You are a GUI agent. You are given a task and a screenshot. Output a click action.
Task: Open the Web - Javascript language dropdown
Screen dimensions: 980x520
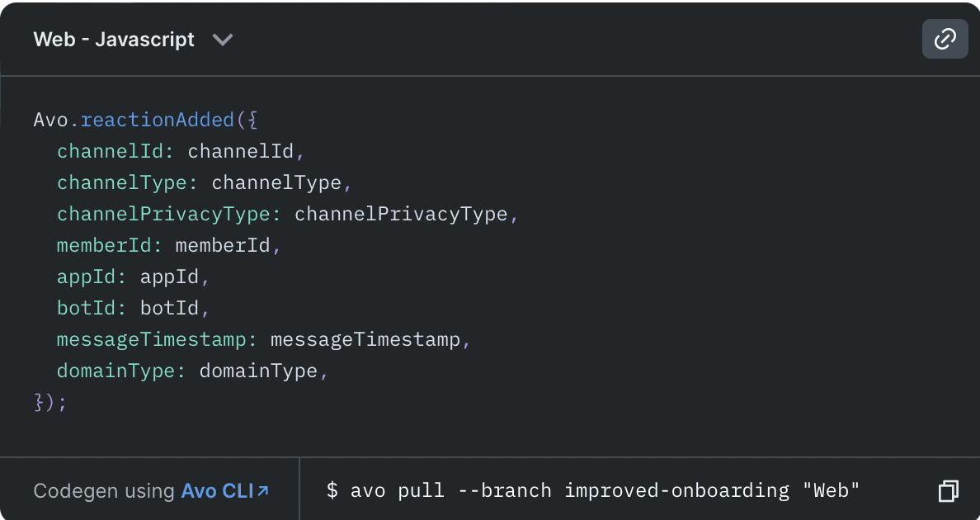(x=132, y=39)
